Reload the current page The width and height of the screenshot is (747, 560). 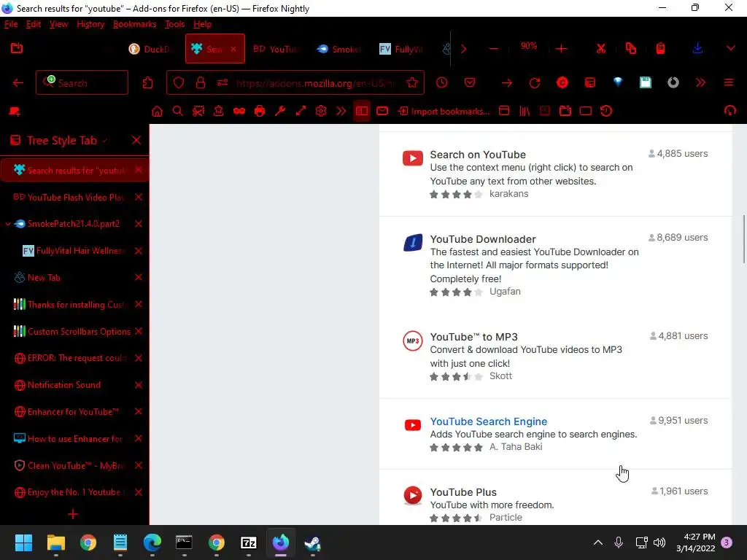tap(535, 83)
